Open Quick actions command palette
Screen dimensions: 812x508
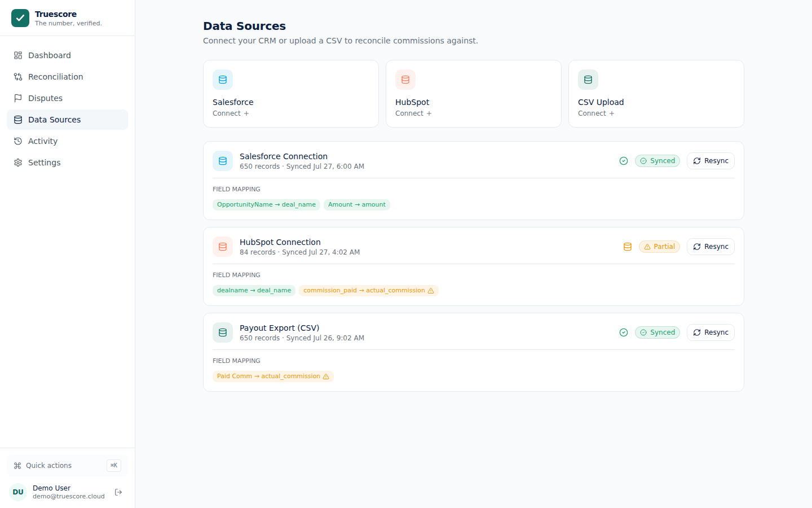click(67, 466)
